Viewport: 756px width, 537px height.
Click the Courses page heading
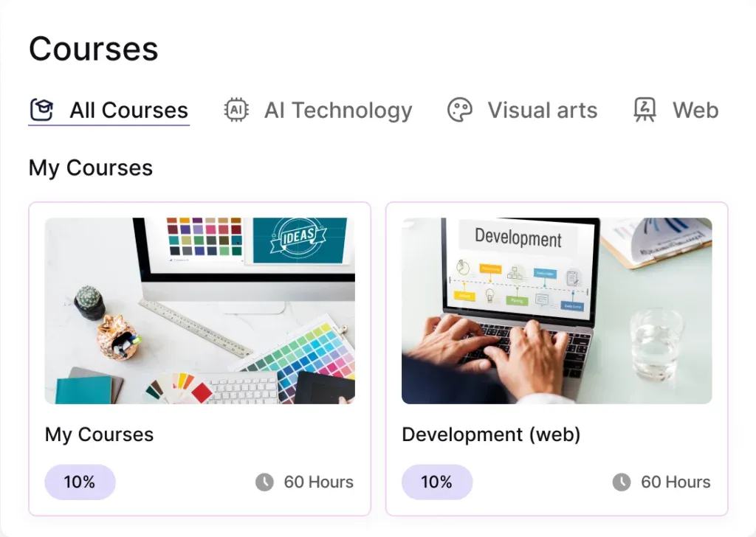tap(94, 49)
